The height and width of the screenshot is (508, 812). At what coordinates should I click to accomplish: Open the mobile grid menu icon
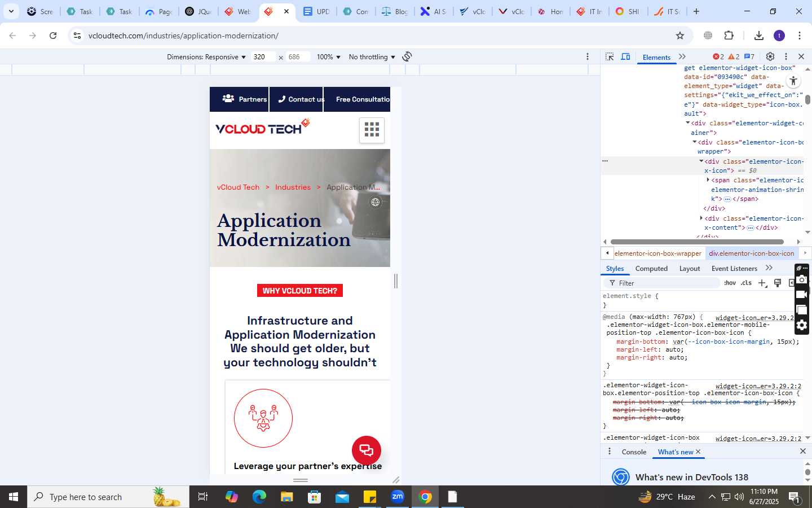pos(372,130)
